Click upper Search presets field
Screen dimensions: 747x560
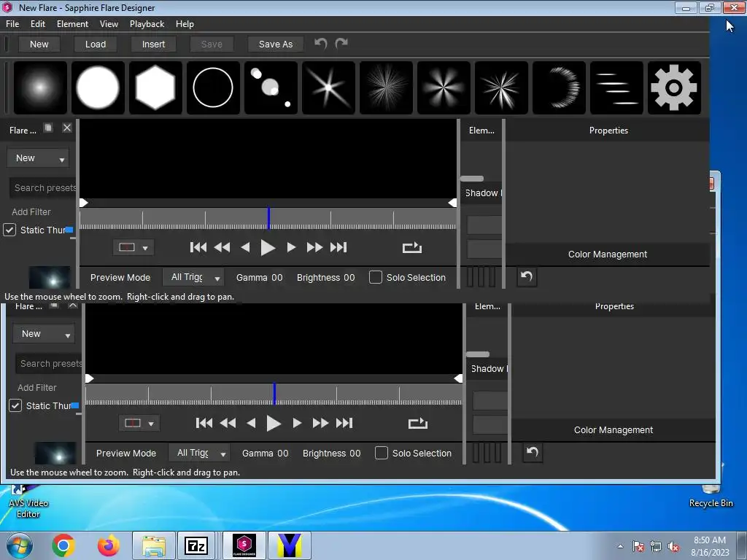pos(43,187)
